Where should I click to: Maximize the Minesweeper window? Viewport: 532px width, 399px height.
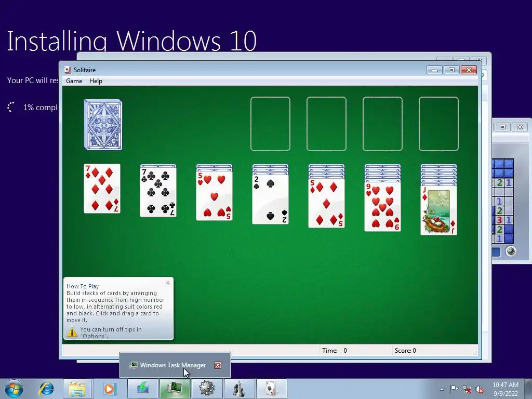(502, 127)
